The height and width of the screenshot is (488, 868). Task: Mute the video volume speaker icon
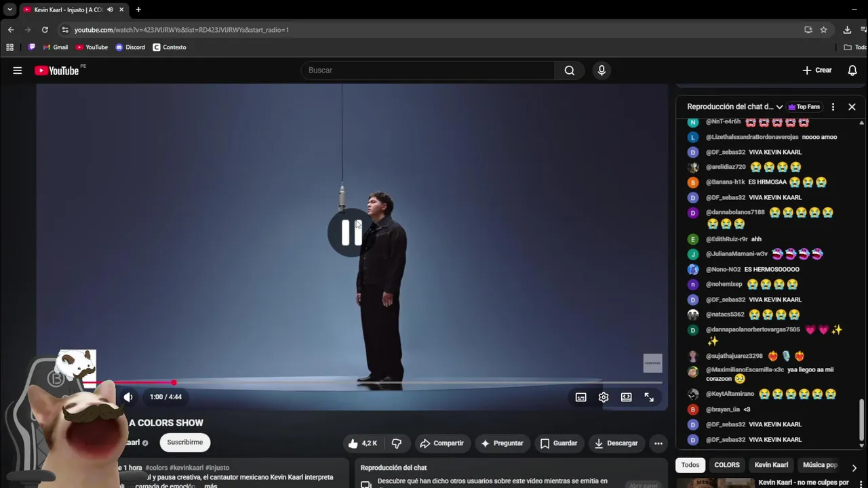coord(128,397)
